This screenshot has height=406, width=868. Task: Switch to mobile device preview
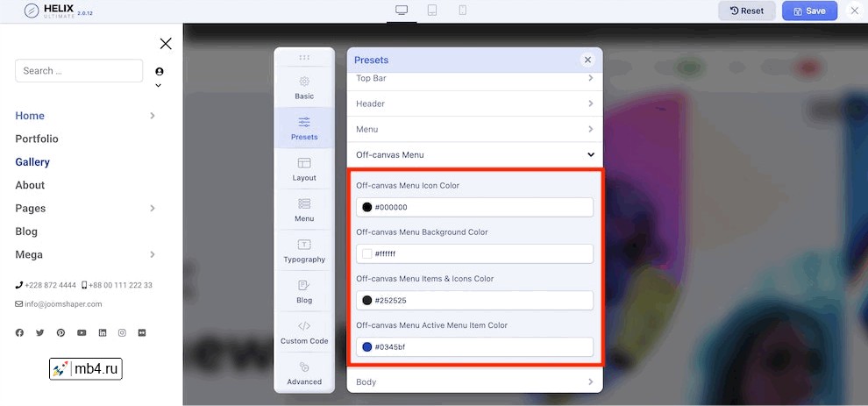coord(462,11)
